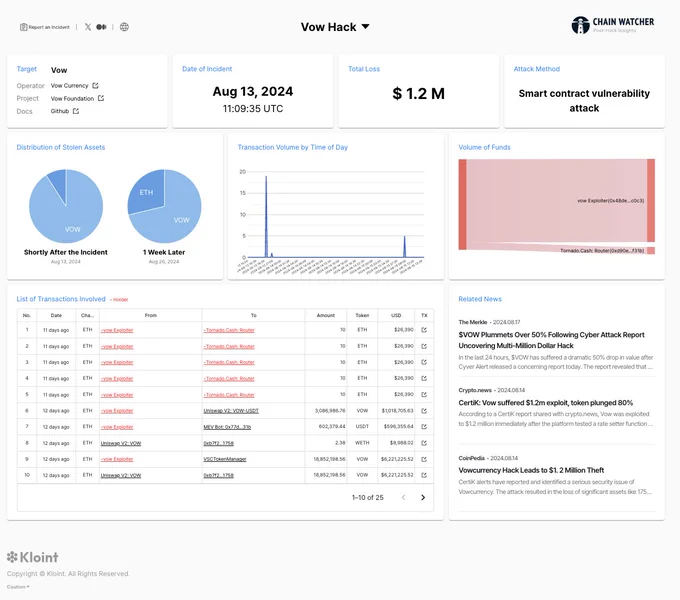Open VSCTokenManager address link
This screenshot has width=680, height=600.
225,459
